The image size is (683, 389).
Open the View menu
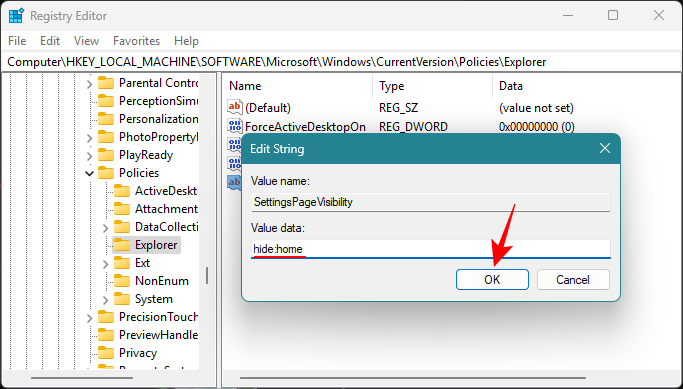point(86,41)
